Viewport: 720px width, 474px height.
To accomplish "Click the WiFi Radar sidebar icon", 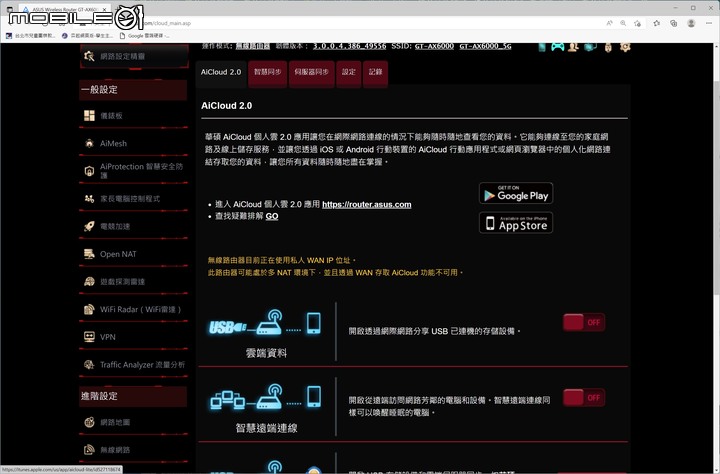I will point(89,309).
